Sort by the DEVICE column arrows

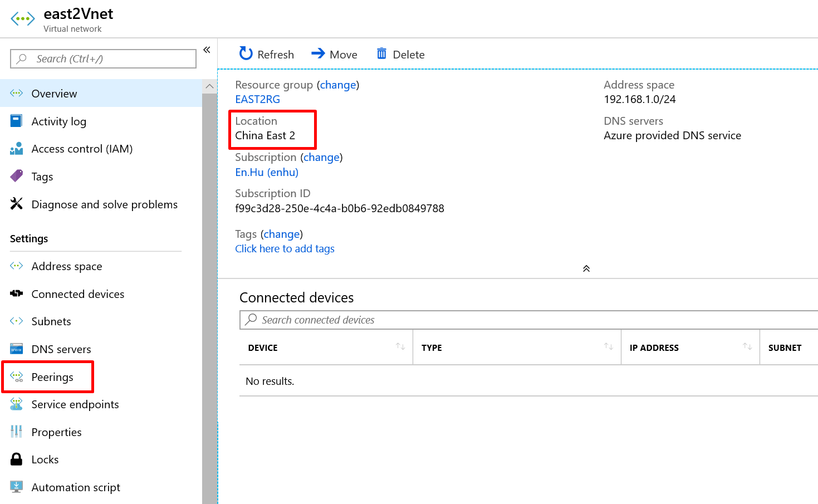click(x=400, y=347)
